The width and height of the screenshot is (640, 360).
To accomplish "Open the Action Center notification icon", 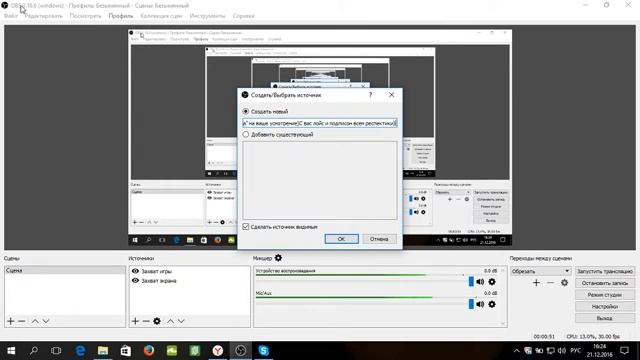I will [624, 351].
